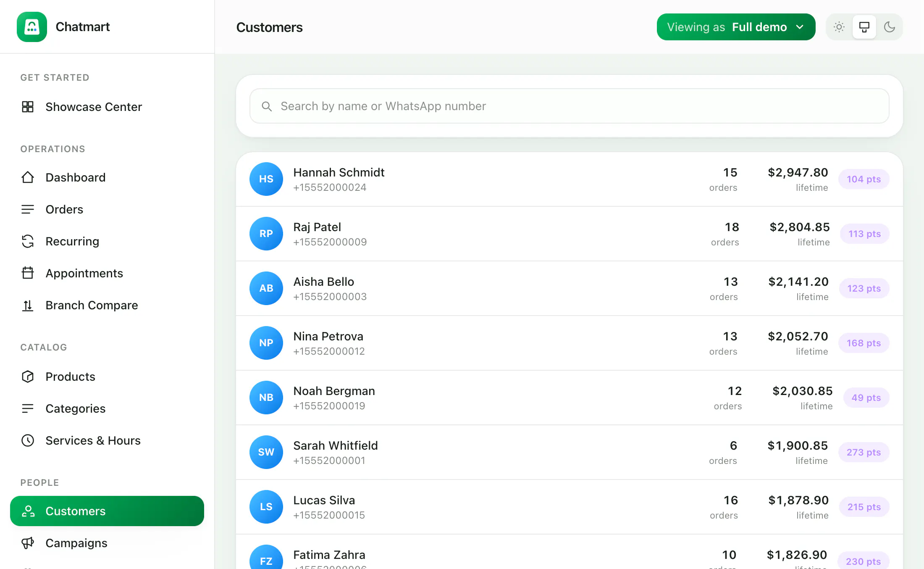Click the Recurring refresh icon

pyautogui.click(x=28, y=241)
